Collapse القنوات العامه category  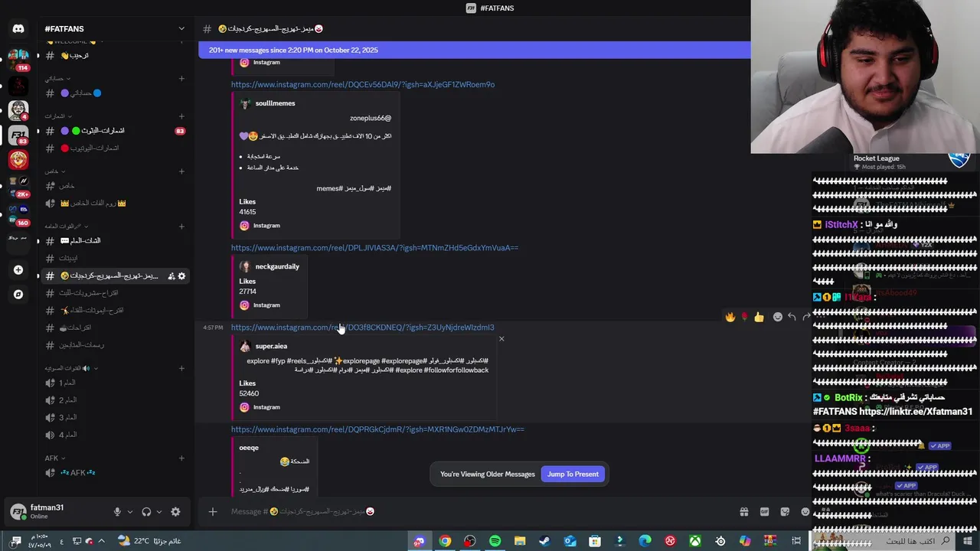(x=66, y=227)
